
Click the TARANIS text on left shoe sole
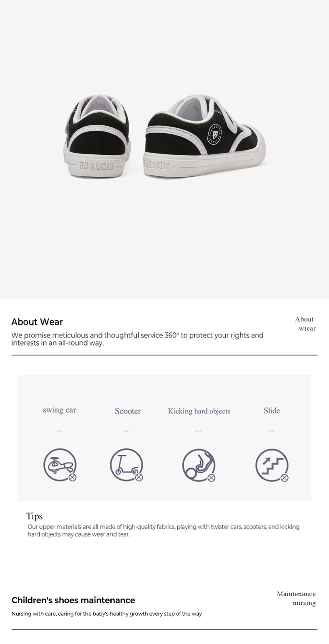click(97, 166)
